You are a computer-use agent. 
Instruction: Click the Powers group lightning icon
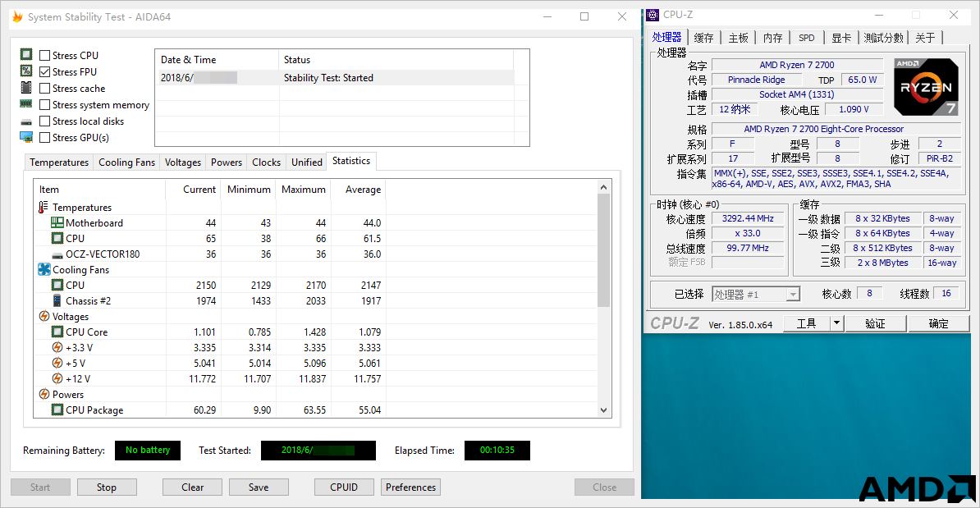click(44, 394)
